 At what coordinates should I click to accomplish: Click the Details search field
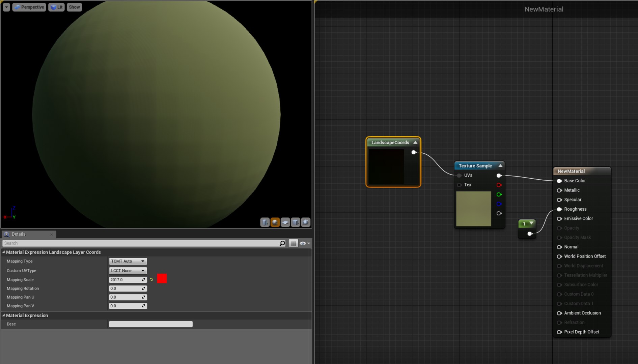click(x=141, y=243)
